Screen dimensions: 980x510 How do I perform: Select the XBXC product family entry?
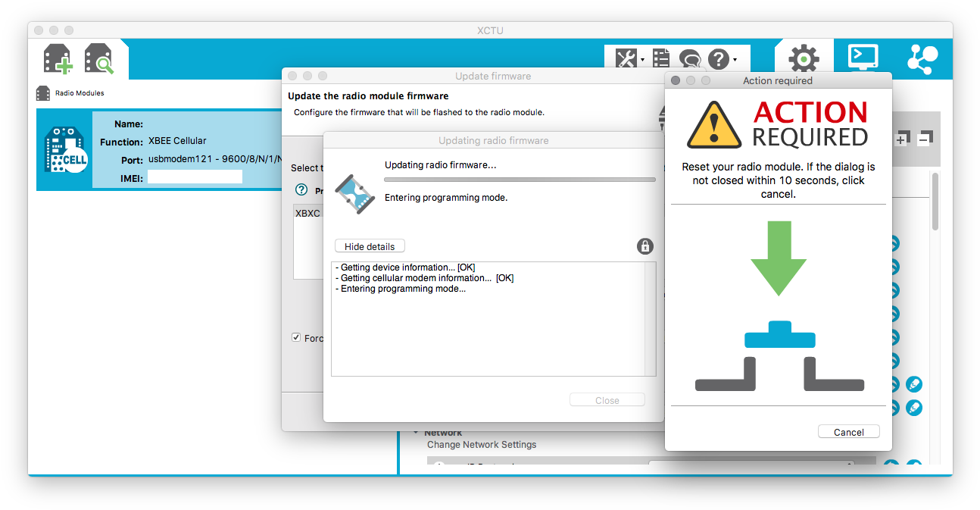[307, 214]
